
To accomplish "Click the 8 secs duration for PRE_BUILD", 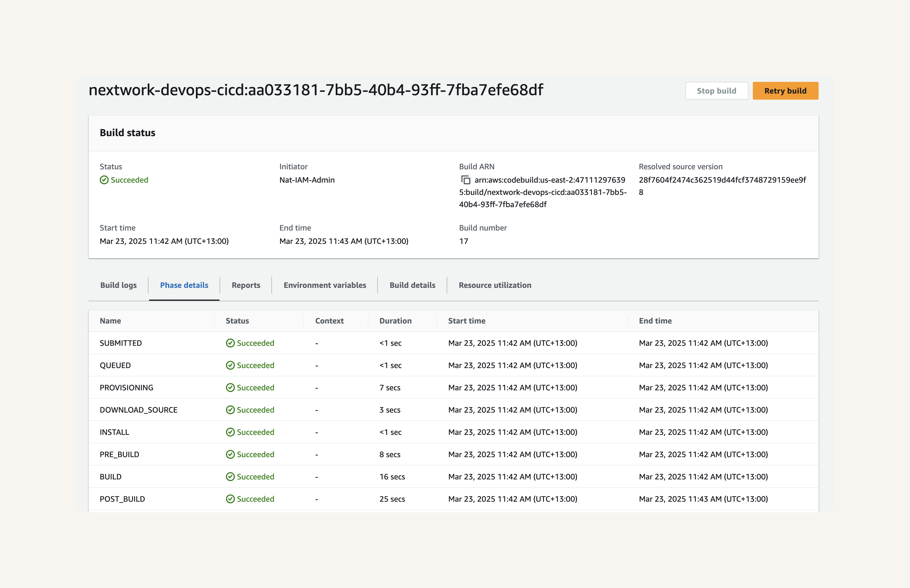I will 390,454.
